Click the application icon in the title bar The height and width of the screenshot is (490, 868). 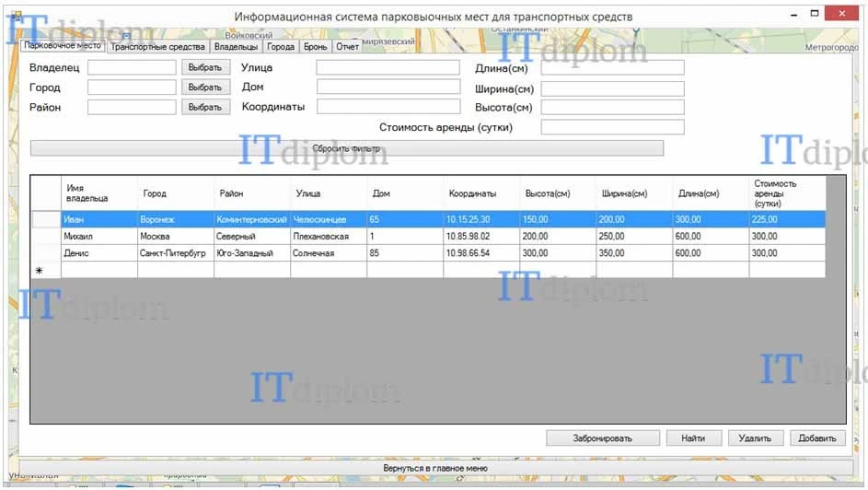point(17,16)
